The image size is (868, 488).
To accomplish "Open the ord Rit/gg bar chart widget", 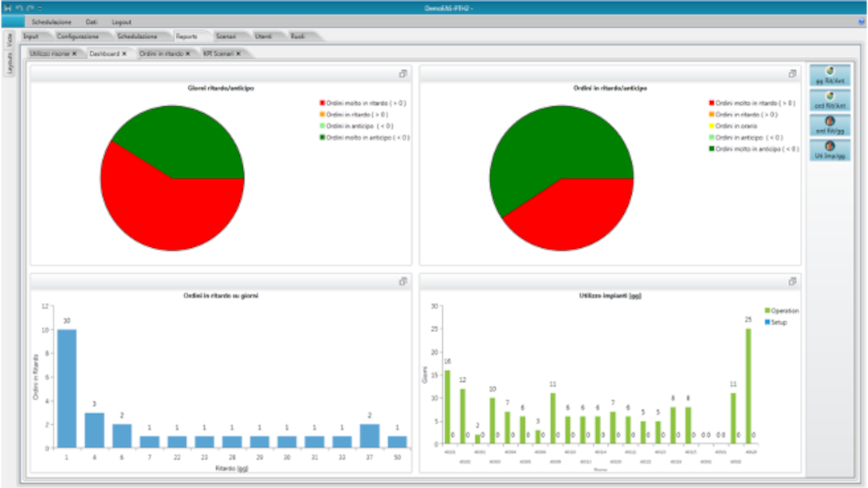I will coord(830,125).
